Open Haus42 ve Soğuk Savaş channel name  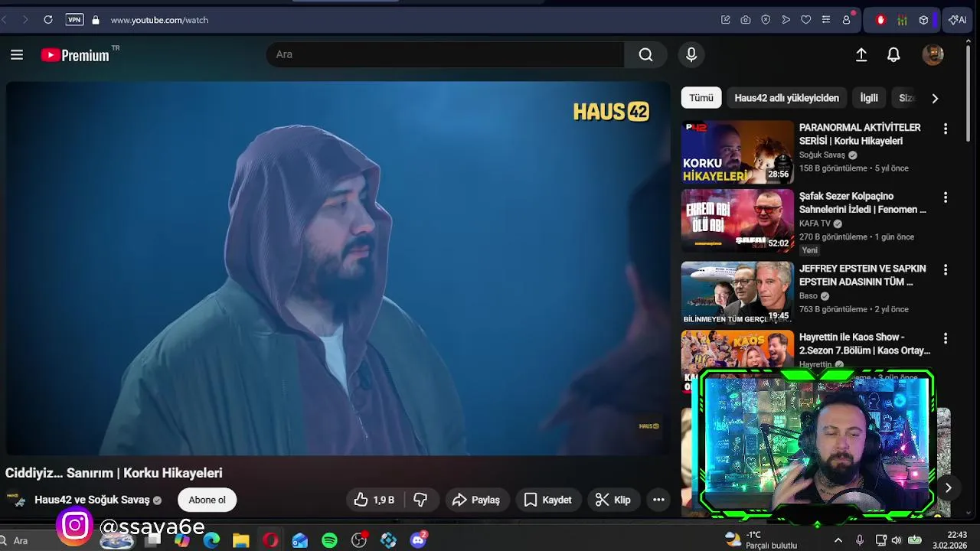pyautogui.click(x=92, y=500)
